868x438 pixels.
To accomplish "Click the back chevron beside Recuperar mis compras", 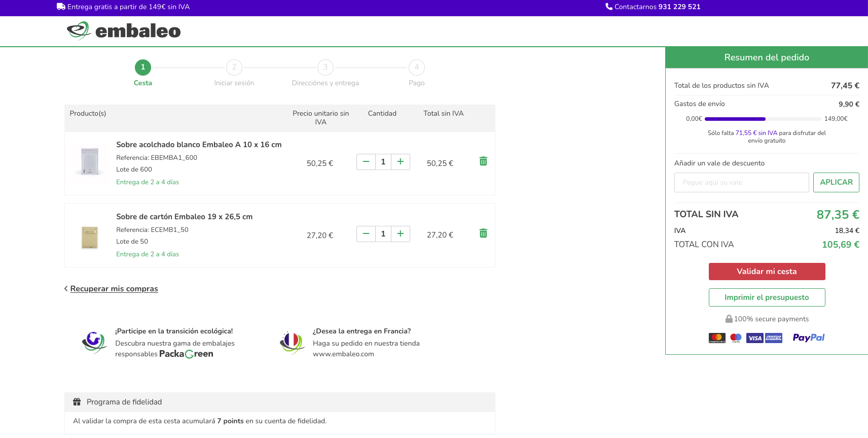I will click(66, 289).
